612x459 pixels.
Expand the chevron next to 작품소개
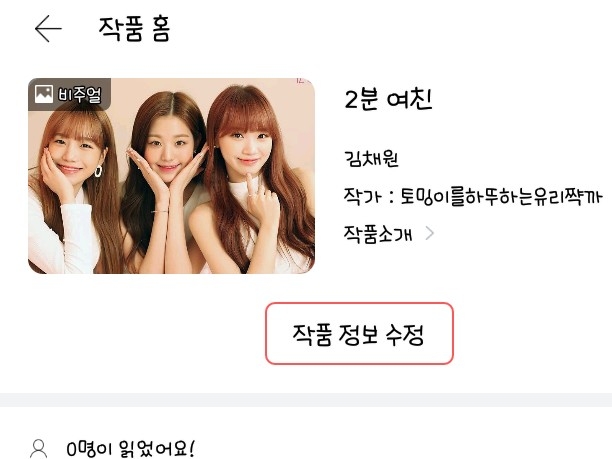(429, 233)
